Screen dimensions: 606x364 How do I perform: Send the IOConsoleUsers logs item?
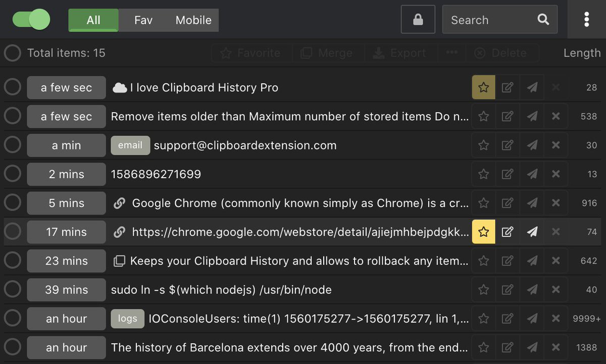click(532, 319)
